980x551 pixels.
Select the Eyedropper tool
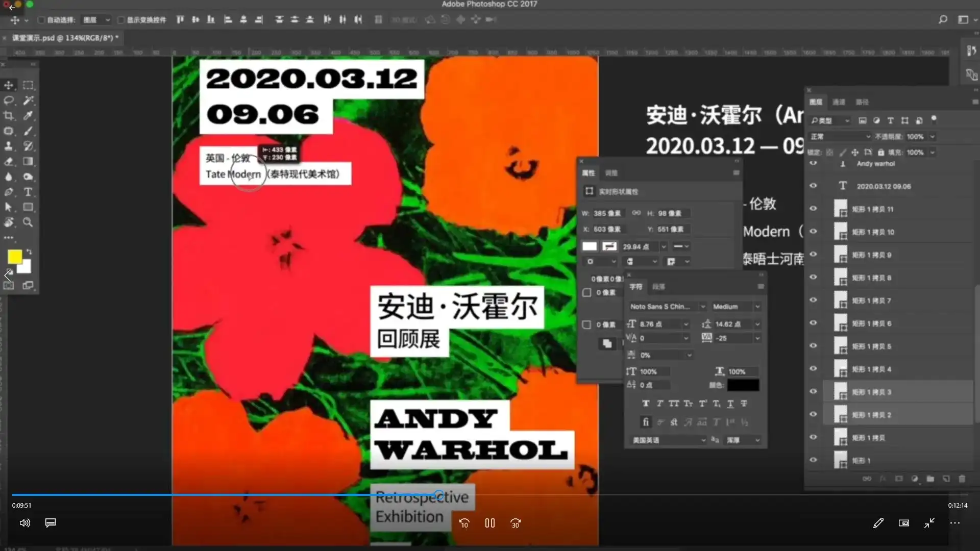(28, 116)
